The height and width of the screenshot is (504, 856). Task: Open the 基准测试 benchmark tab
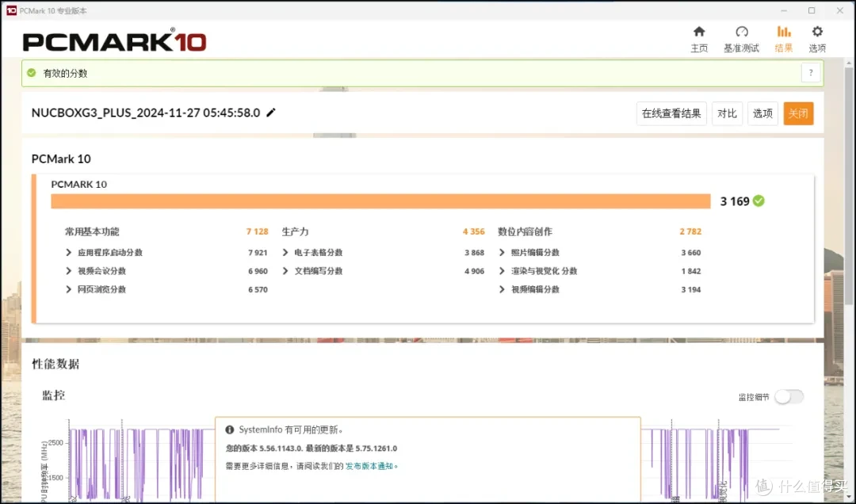(741, 40)
